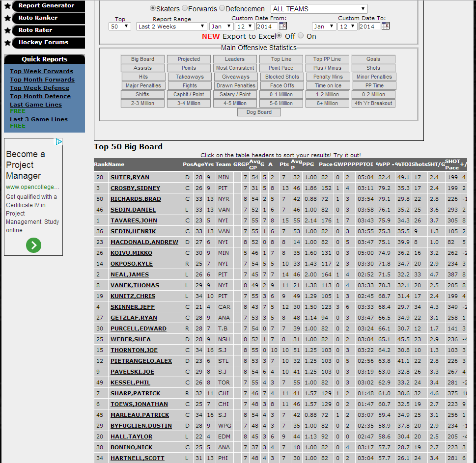Click the star icon beside Roto Ranker

(x=8, y=18)
